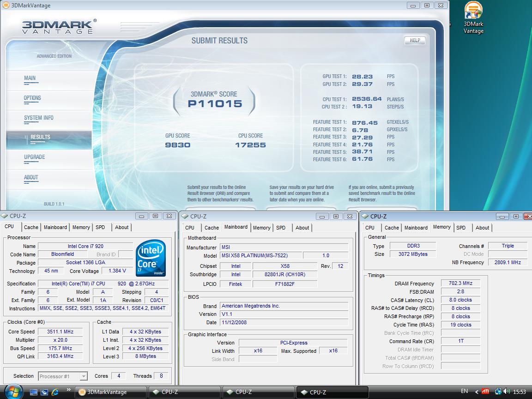Screen dimensions: 532x399
Task: Click the ATI tray icon
Action: point(485,392)
